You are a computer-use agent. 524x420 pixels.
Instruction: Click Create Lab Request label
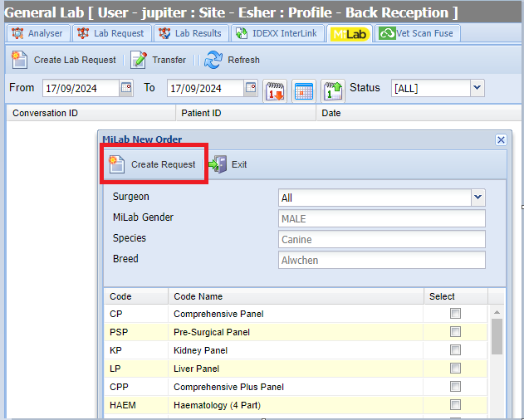[75, 60]
